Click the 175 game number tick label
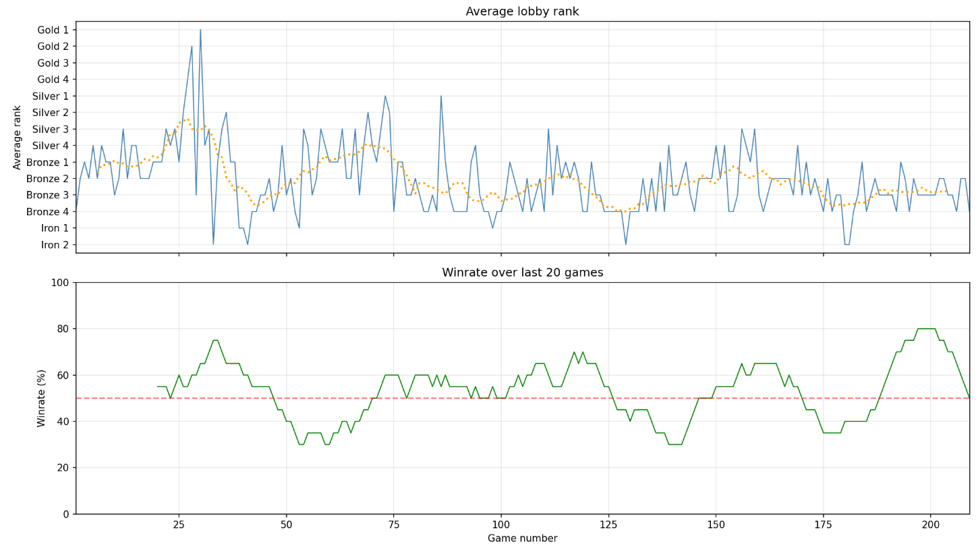The width and height of the screenshot is (980, 552). (823, 525)
